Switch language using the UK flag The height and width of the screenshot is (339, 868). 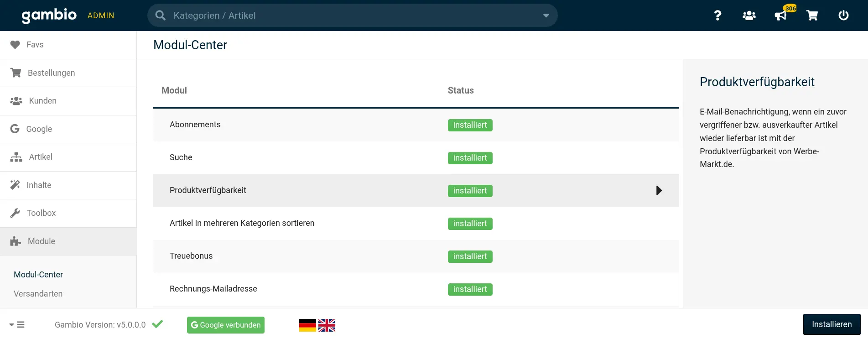pos(327,325)
